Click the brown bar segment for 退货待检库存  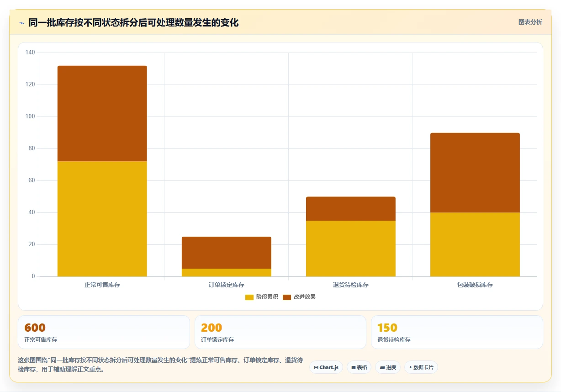tap(351, 209)
